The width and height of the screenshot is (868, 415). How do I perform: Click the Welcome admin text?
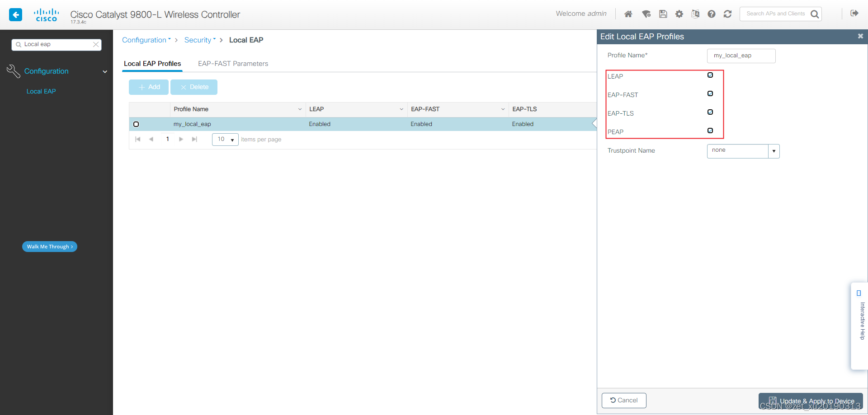[581, 14]
